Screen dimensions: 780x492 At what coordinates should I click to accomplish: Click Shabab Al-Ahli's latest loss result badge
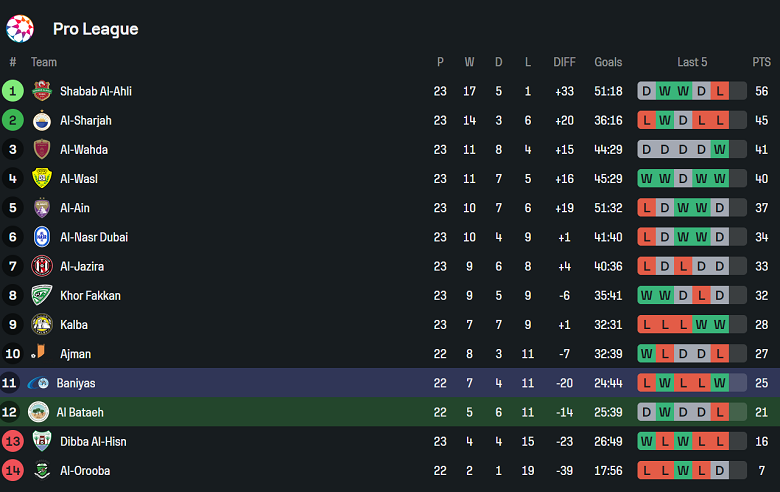(719, 91)
